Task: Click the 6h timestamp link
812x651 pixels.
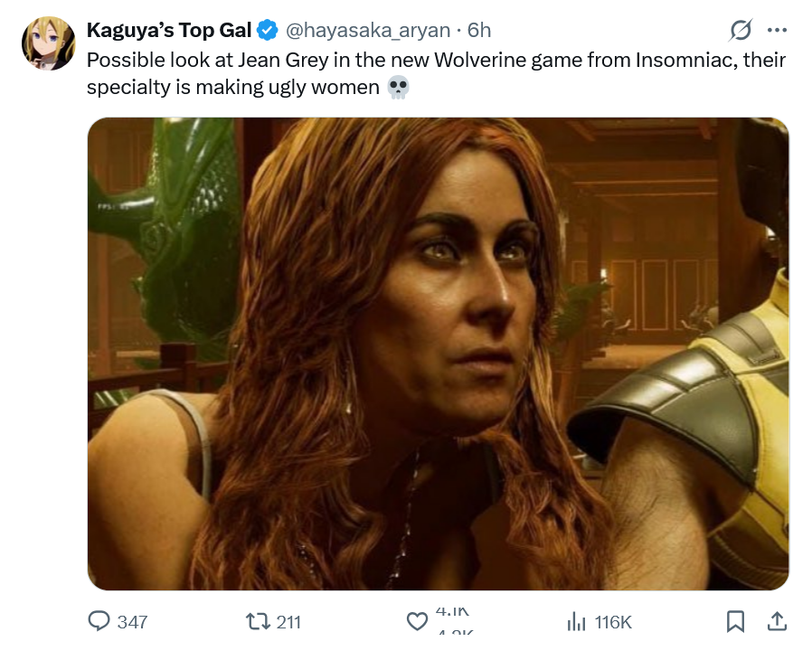Action: 479,31
